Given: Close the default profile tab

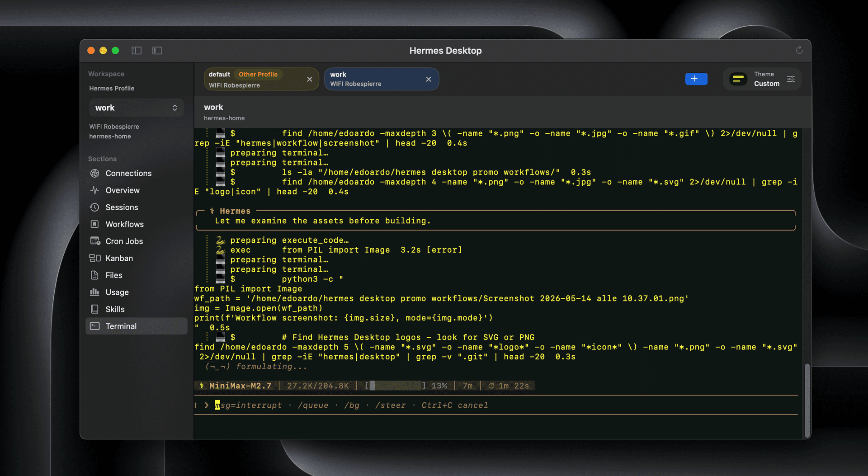Looking at the screenshot, I should (310, 79).
